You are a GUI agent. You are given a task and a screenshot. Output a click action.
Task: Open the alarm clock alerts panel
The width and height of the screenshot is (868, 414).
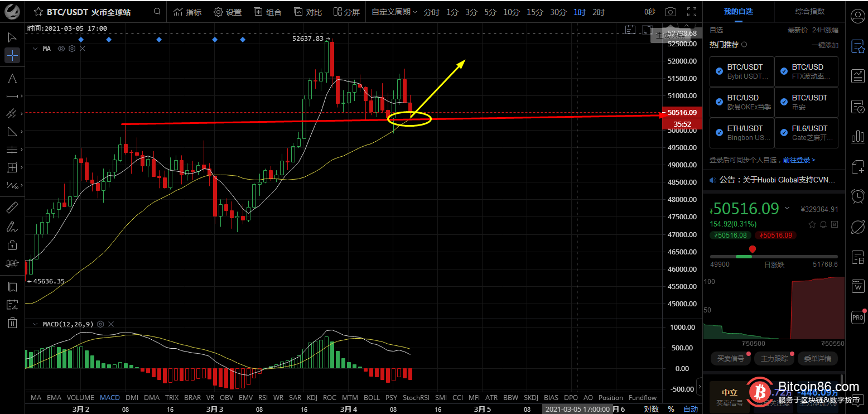(857, 196)
